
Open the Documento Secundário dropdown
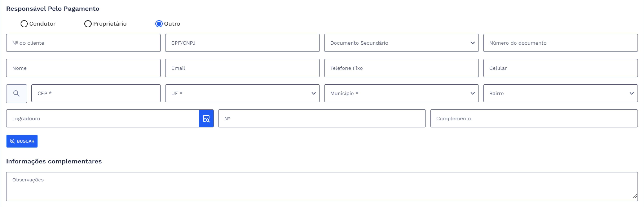[x=401, y=43]
